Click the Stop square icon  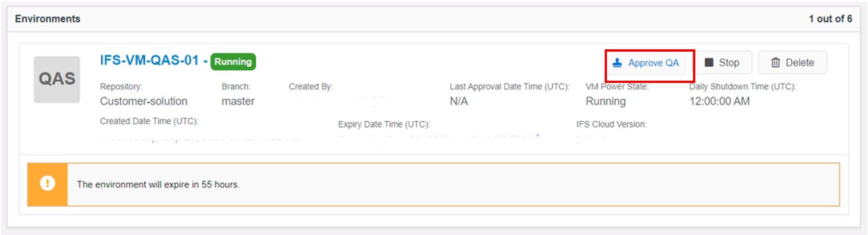tap(709, 63)
